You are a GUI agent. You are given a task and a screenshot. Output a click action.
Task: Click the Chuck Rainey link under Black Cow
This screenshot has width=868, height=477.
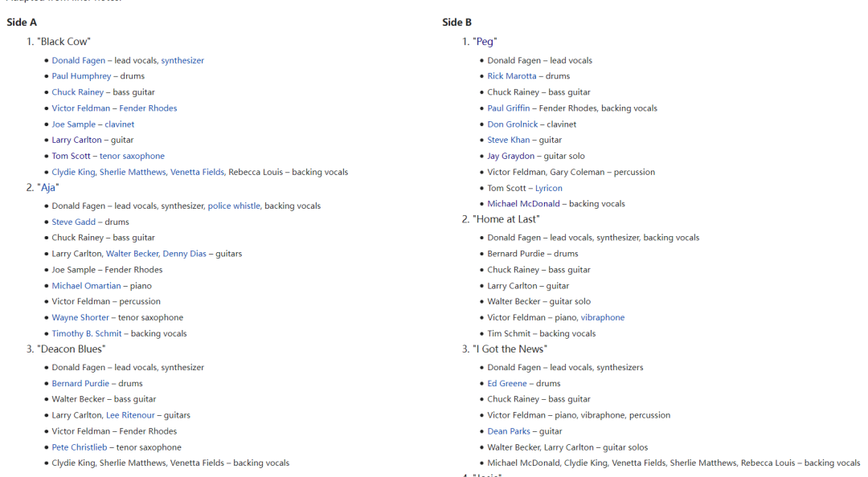(x=77, y=92)
